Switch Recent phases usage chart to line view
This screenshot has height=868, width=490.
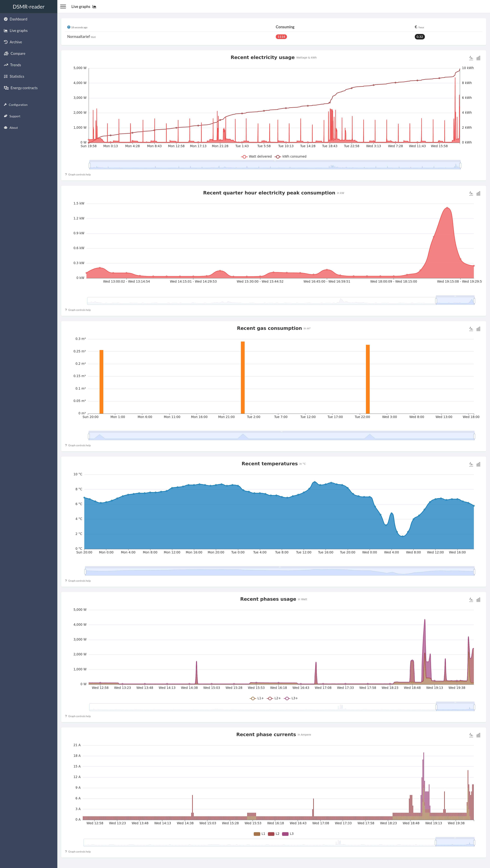pyautogui.click(x=471, y=600)
